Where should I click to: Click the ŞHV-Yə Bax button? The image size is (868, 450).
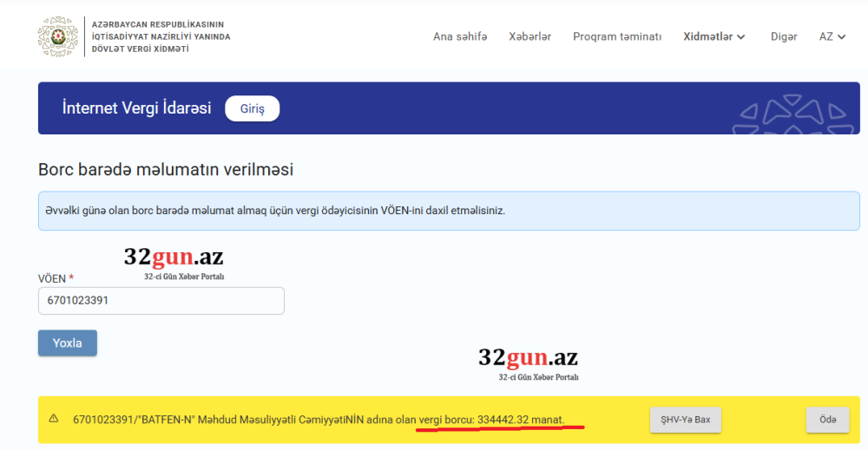click(x=686, y=420)
